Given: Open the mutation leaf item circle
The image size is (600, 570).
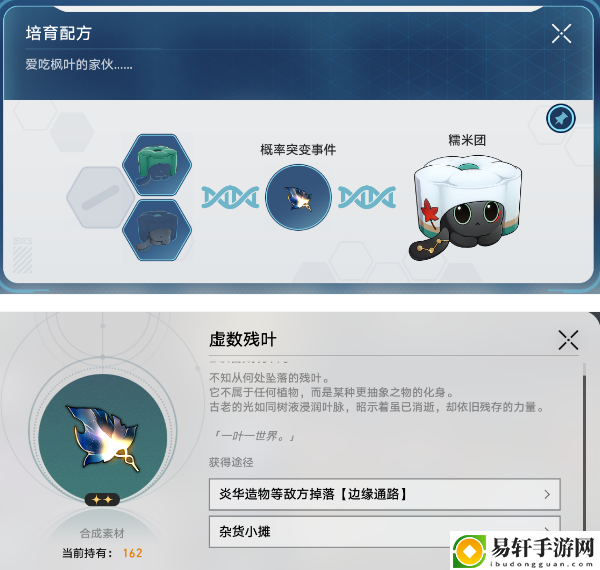Looking at the screenshot, I should tap(298, 197).
